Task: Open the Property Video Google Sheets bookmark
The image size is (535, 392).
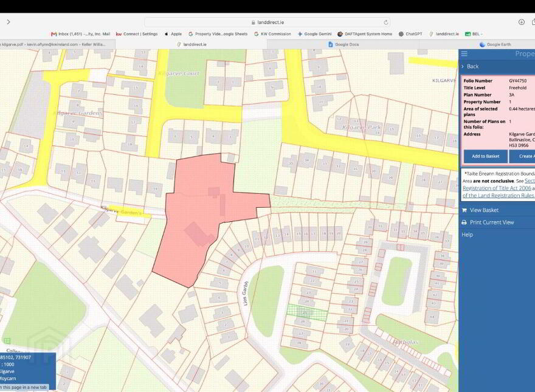Action: (x=218, y=34)
